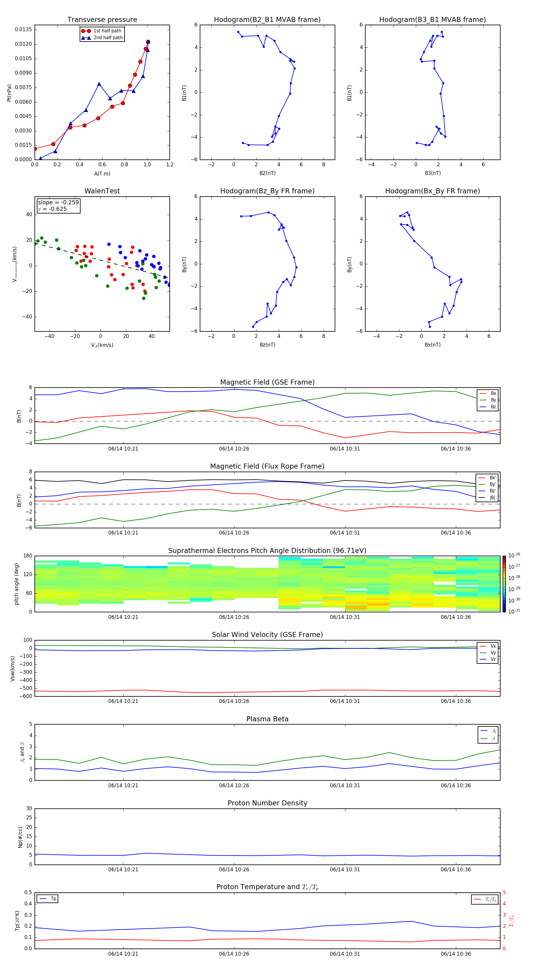This screenshot has width=535, height=980.
Task: Click '06/14 10:26' tick under Plasma Beta panel
Action: [x=234, y=785]
